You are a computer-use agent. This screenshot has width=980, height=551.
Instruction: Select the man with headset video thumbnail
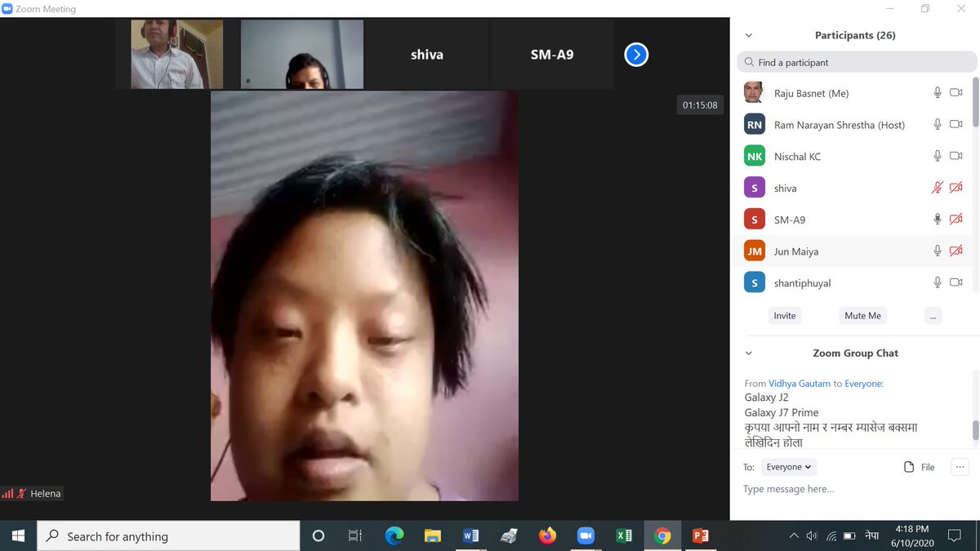pos(177,55)
